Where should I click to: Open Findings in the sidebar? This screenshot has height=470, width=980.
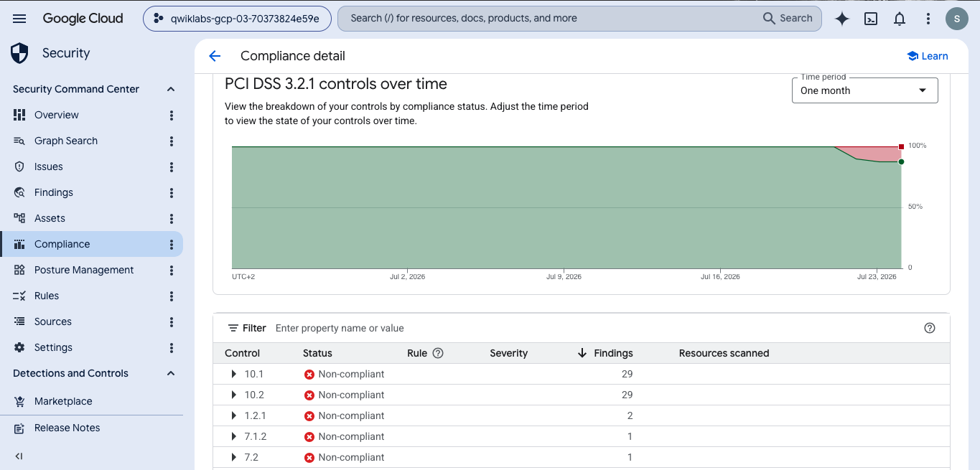coord(54,192)
